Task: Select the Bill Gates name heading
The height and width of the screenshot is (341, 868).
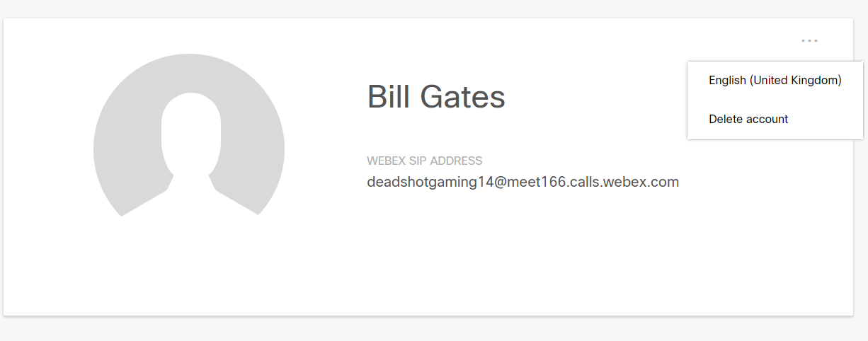Action: [436, 97]
